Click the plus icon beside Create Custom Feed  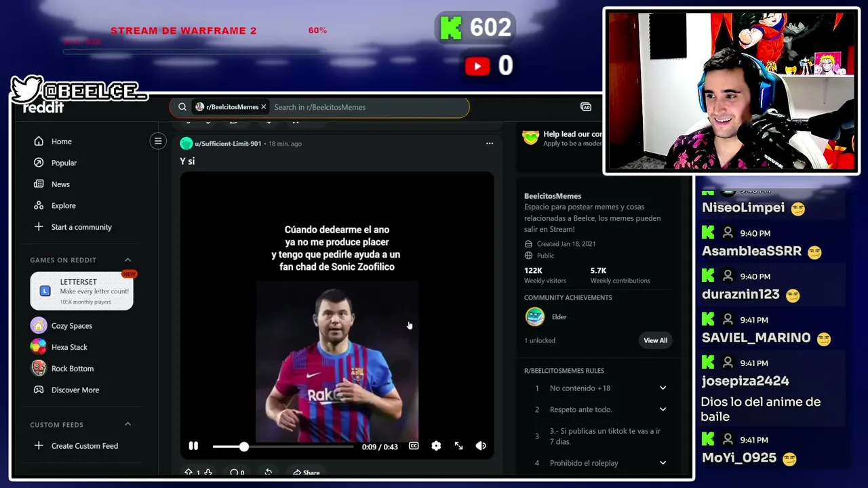click(x=39, y=446)
